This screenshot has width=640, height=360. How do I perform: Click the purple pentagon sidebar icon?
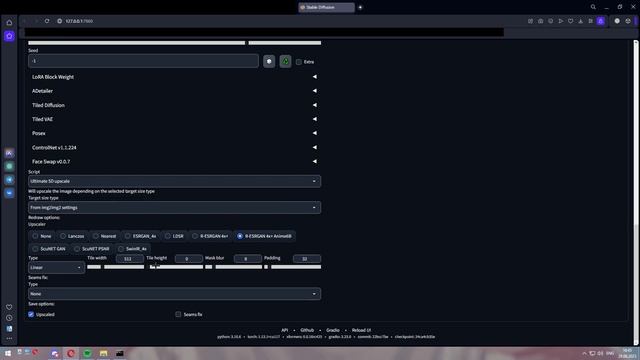(9, 36)
